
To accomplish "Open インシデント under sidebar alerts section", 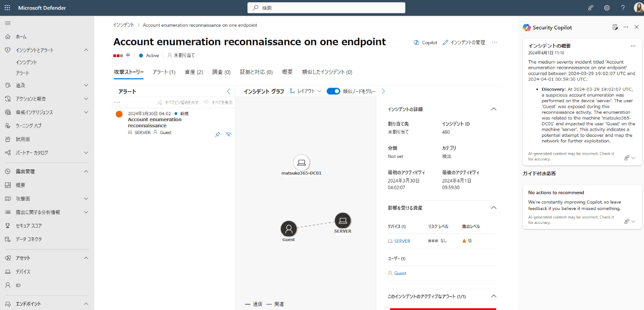I will point(26,62).
